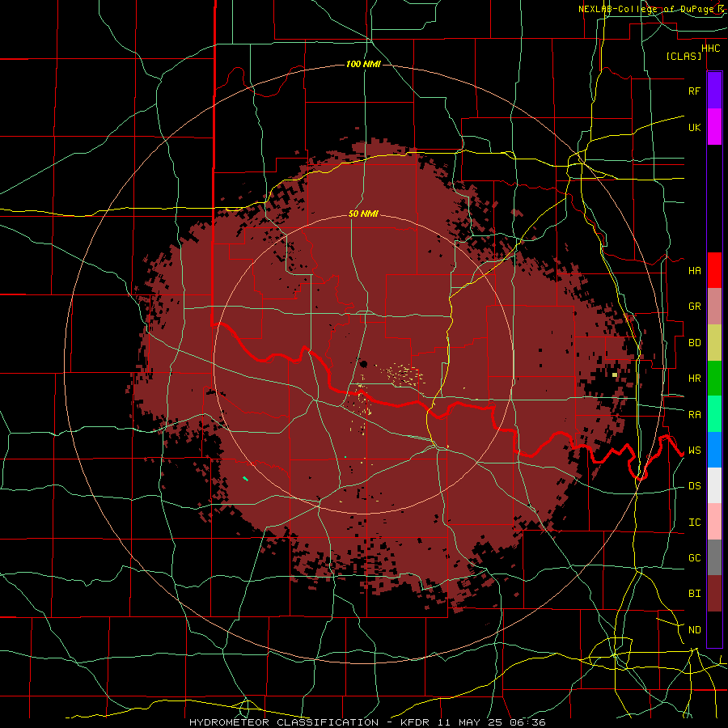This screenshot has height=728, width=728.
Task: Click the "GR" legend label
Action: [694, 307]
